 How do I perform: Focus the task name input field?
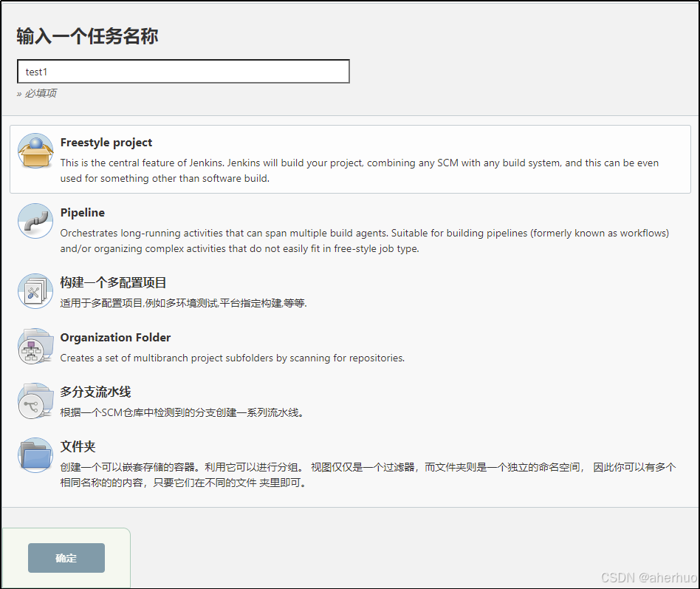pyautogui.click(x=183, y=72)
